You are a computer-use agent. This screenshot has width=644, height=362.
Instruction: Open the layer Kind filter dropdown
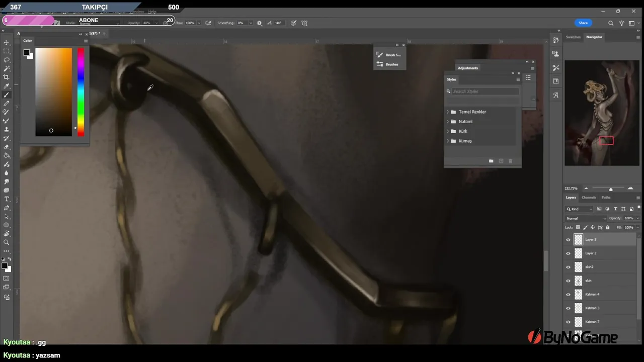[579, 209]
